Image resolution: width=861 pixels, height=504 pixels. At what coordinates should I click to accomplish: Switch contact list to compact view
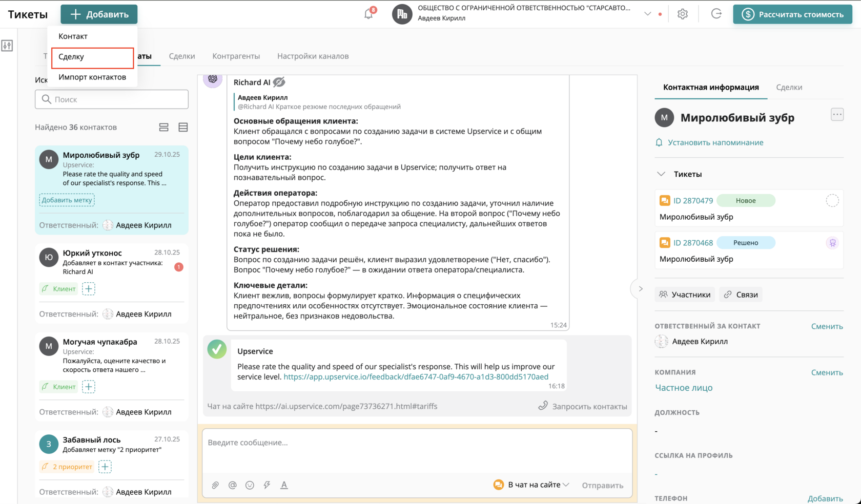(x=183, y=127)
